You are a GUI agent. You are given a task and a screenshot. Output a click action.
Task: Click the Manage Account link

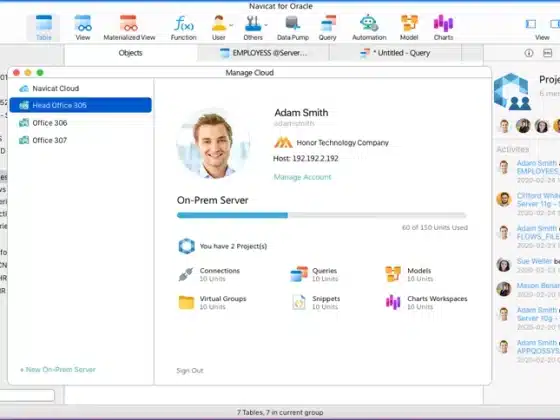point(302,177)
